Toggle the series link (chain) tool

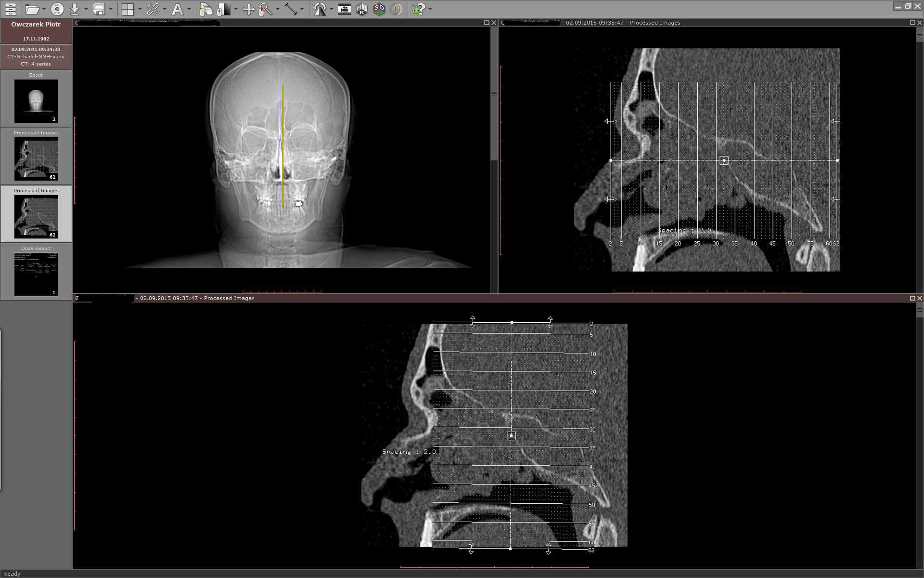click(x=153, y=9)
